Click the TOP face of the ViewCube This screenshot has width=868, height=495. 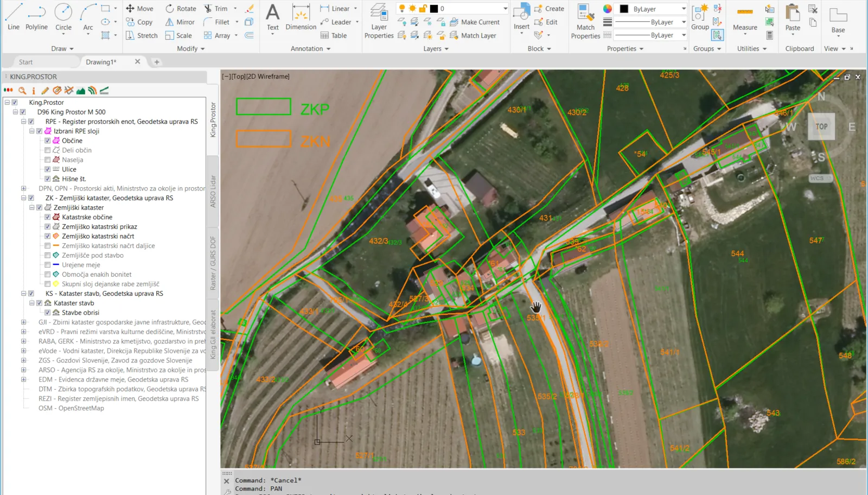coord(821,126)
